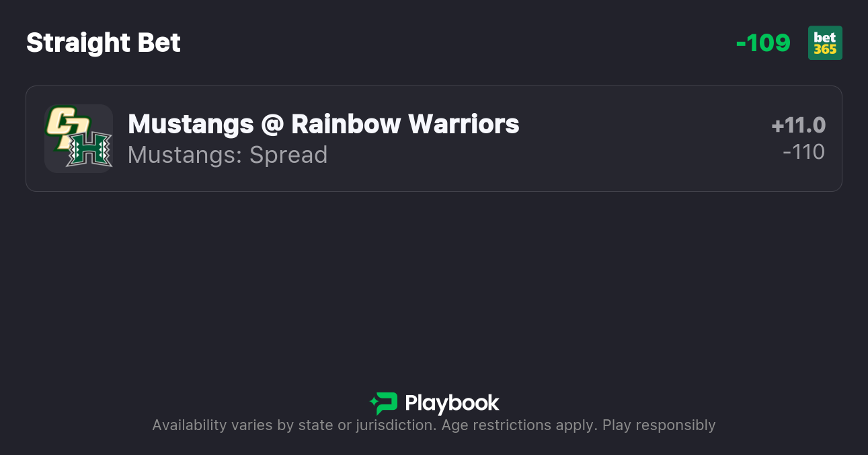The width and height of the screenshot is (868, 455).
Task: Select the Straight Bet heading
Action: [x=104, y=43]
